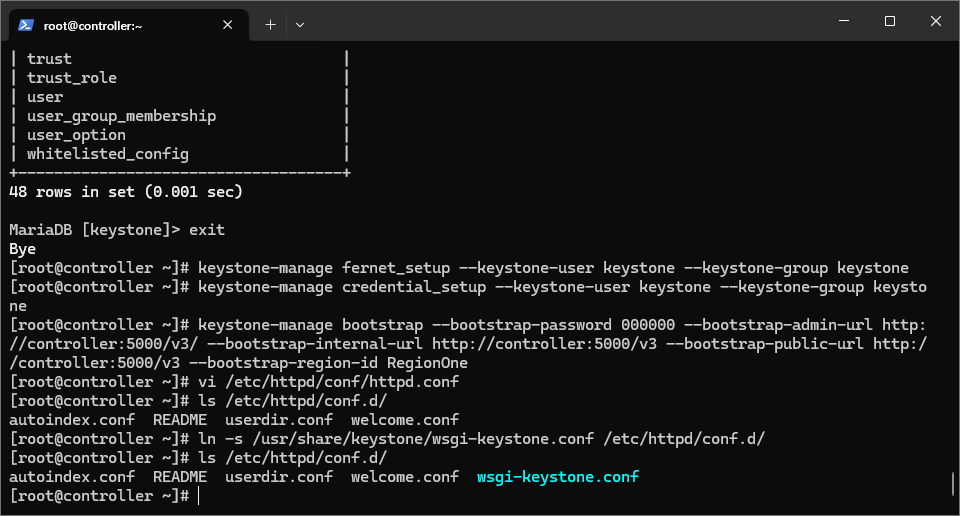Click the "Bye" output line
960x516 pixels.
pyautogui.click(x=22, y=249)
